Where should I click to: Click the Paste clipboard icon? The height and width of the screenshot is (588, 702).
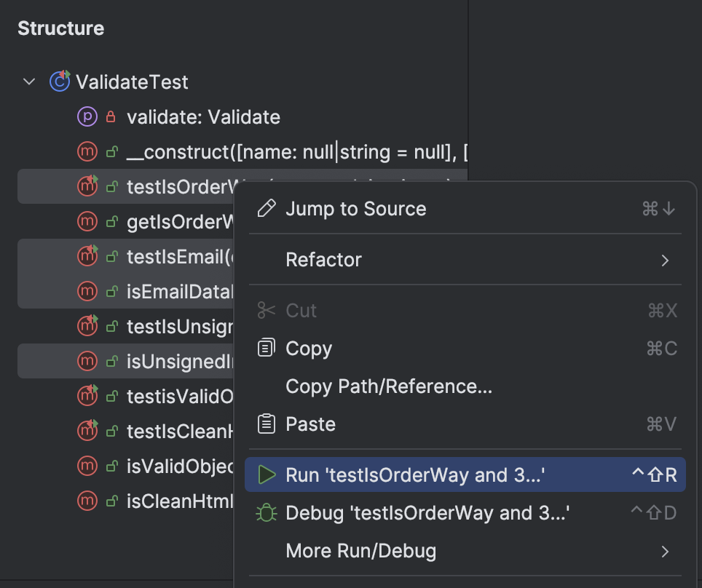(267, 424)
